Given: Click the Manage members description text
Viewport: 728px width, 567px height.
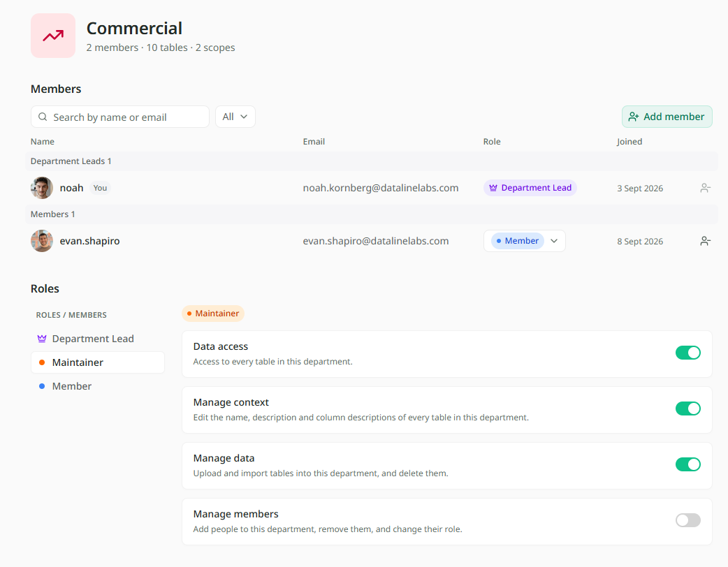Looking at the screenshot, I should [328, 529].
